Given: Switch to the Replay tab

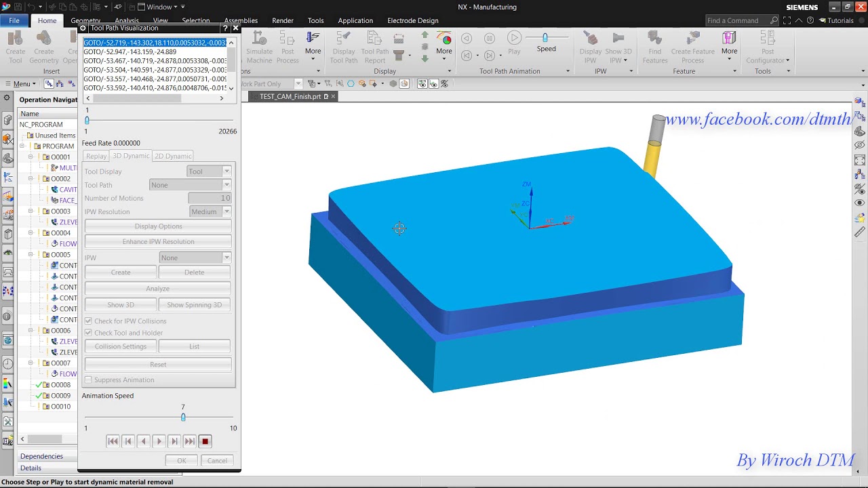Looking at the screenshot, I should (x=96, y=156).
